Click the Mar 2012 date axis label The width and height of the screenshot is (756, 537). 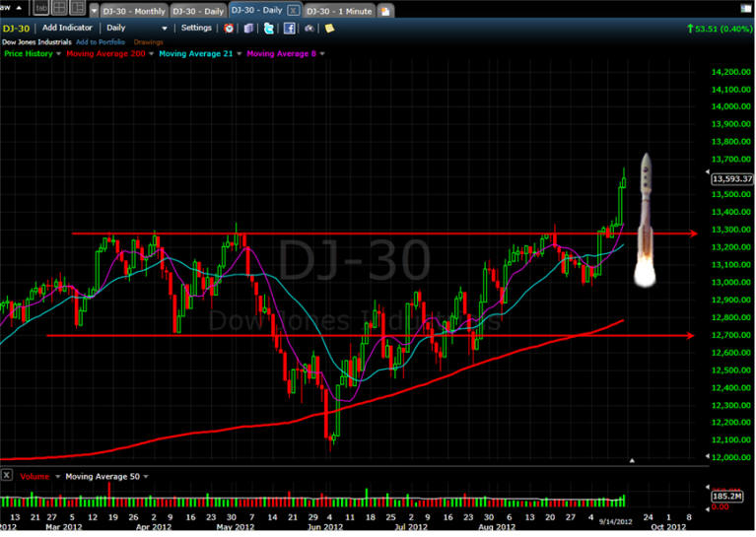pyautogui.click(x=64, y=527)
